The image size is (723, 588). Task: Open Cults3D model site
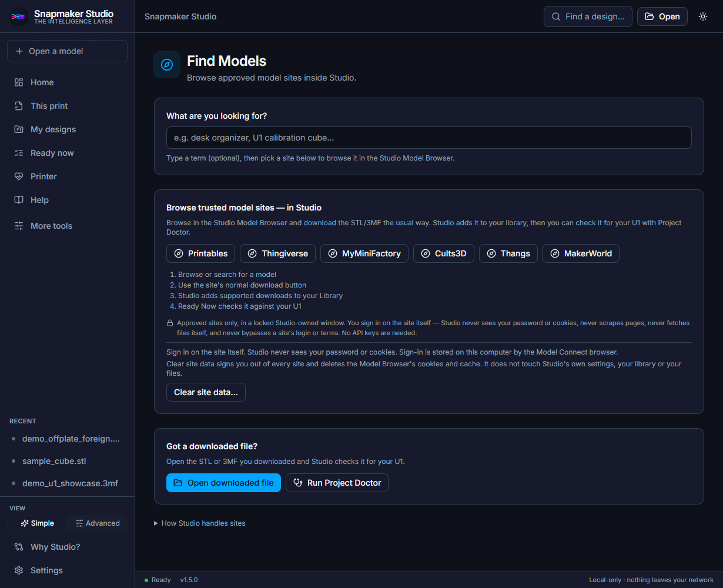coord(444,253)
